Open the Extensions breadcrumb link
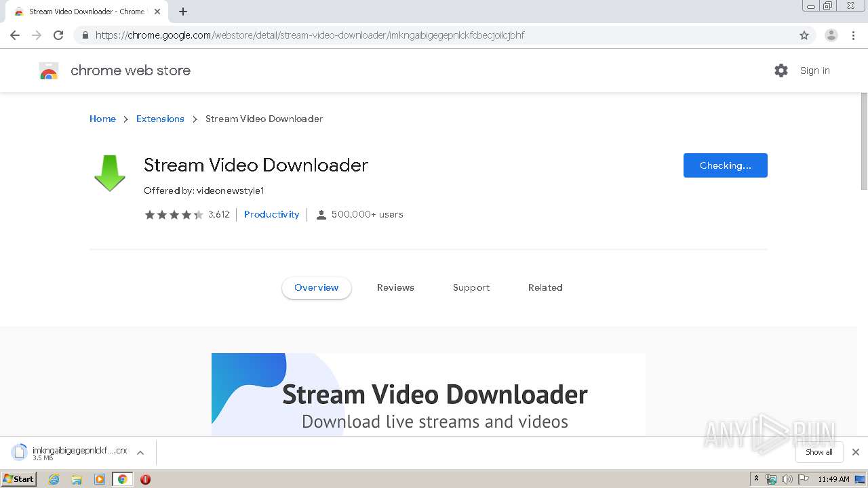The height and width of the screenshot is (488, 868). (x=160, y=119)
